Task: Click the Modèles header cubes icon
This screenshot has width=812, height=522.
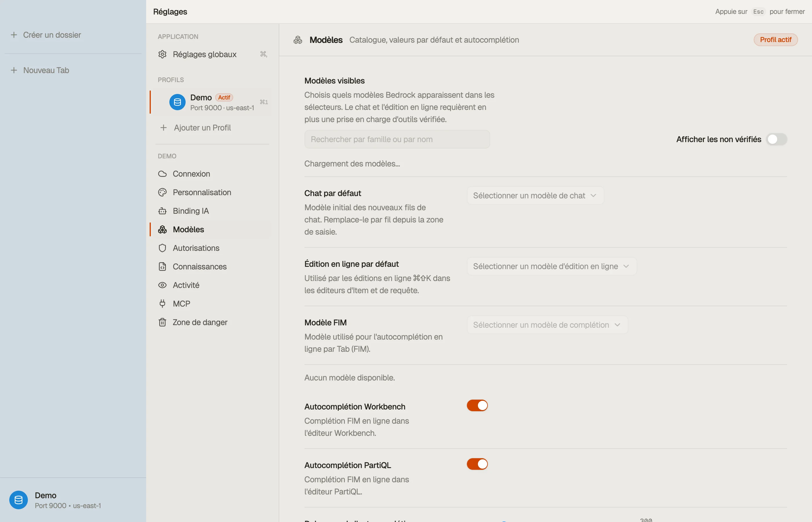Action: point(298,40)
